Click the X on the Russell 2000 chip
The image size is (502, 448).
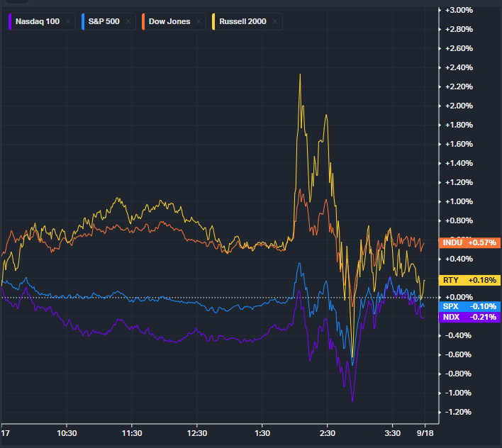[274, 21]
